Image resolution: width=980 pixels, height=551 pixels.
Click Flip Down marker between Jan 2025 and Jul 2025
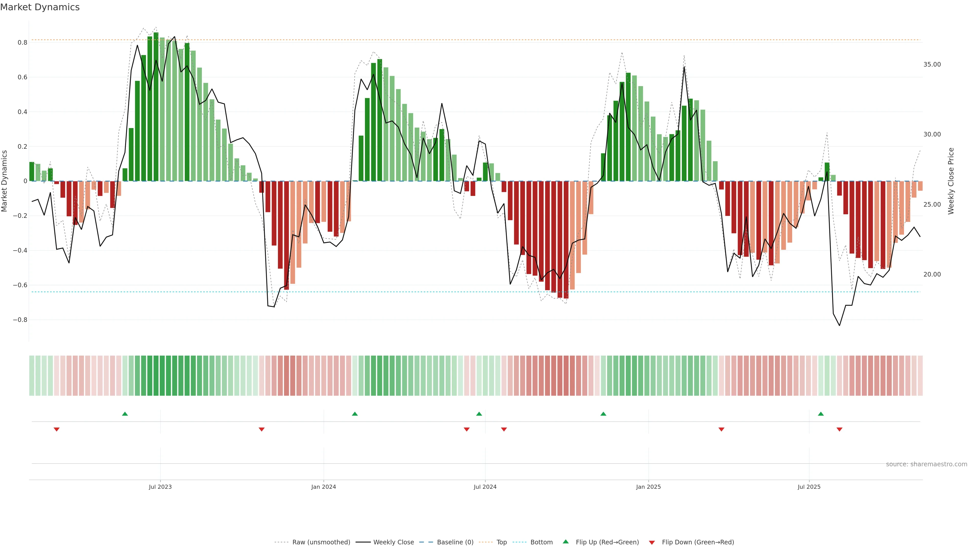point(721,429)
